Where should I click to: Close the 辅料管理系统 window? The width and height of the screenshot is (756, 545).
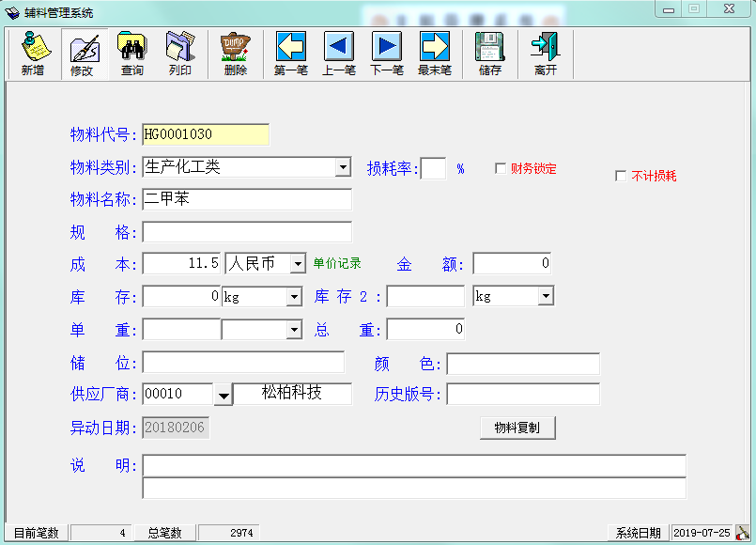[x=729, y=9]
